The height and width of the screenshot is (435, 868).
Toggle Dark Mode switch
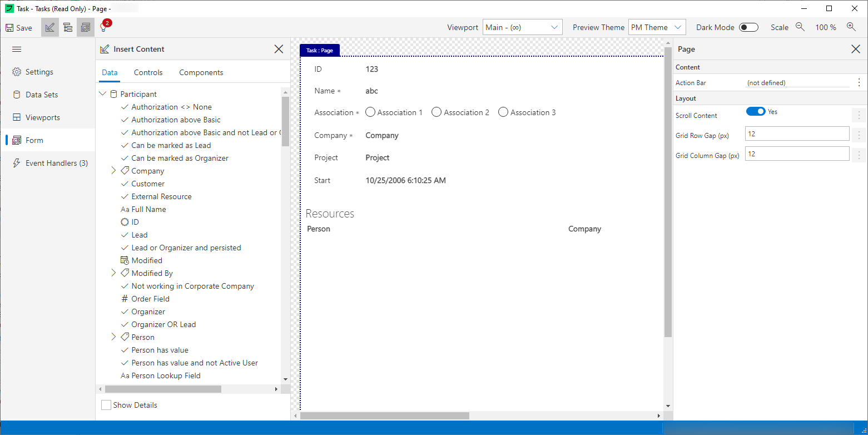[x=748, y=27]
